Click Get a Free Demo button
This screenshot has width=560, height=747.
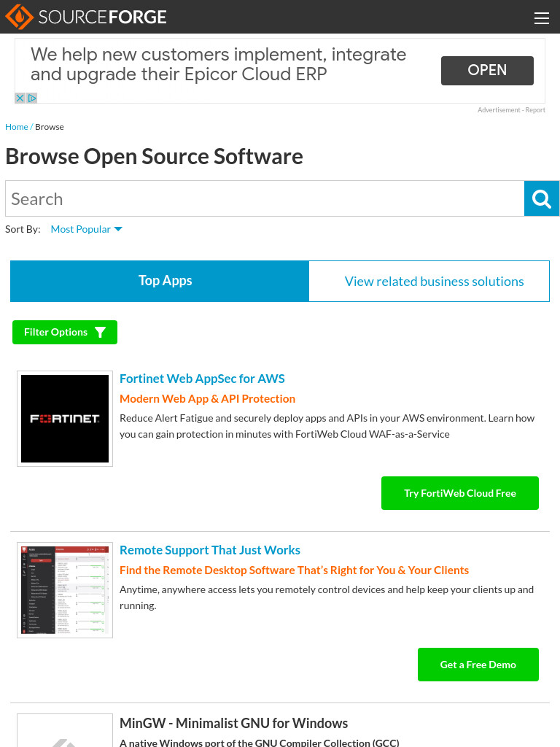[x=478, y=665]
